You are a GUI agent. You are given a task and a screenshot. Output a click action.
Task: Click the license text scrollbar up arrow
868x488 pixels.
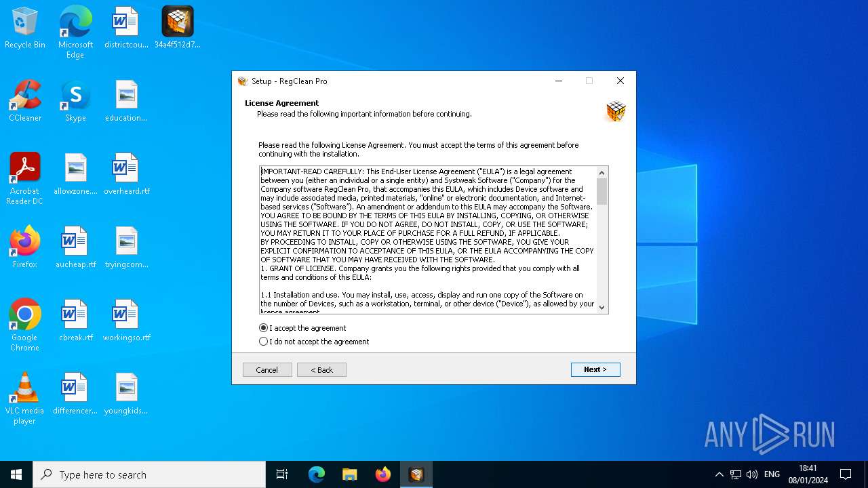tap(601, 173)
